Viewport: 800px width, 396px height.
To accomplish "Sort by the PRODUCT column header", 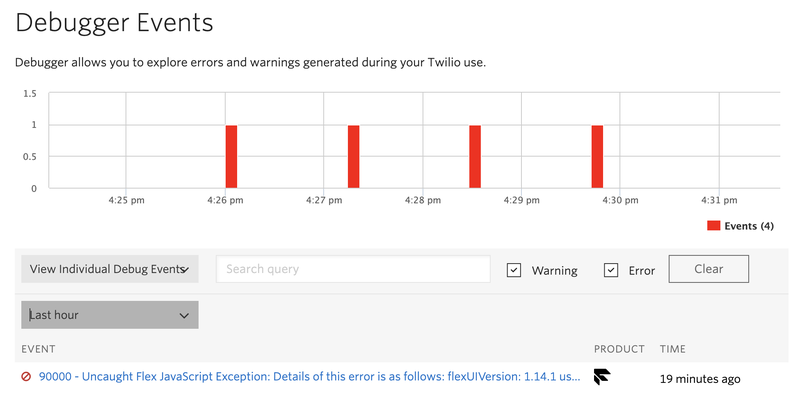I will tap(619, 349).
